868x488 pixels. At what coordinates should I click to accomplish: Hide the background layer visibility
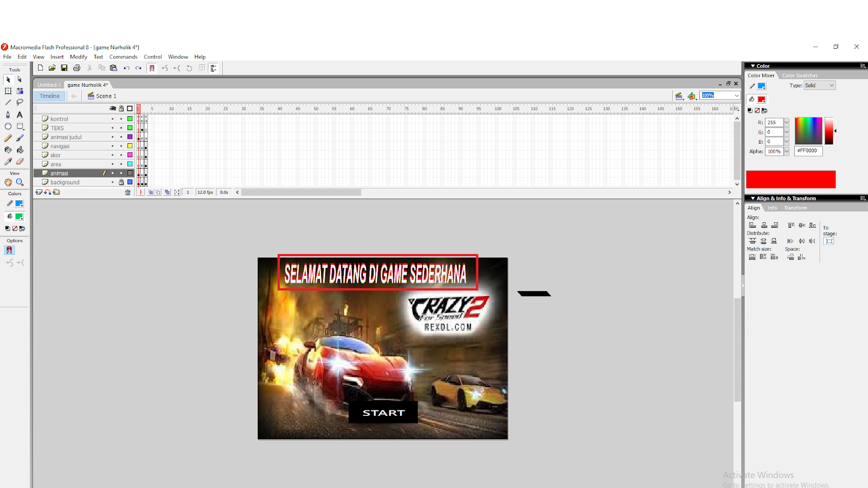tap(113, 182)
